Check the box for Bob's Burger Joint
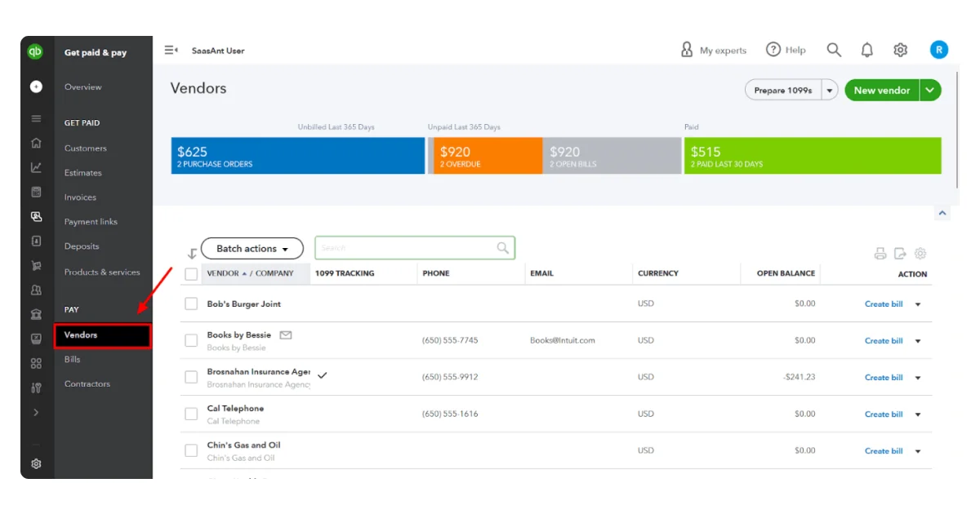The width and height of the screenshot is (980, 514). tap(191, 304)
